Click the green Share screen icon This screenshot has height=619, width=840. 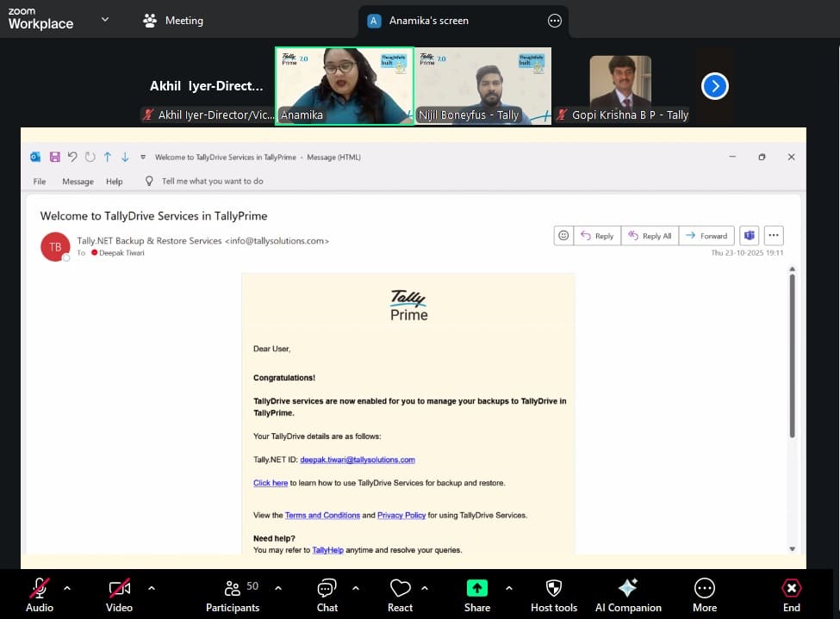pyautogui.click(x=476, y=588)
